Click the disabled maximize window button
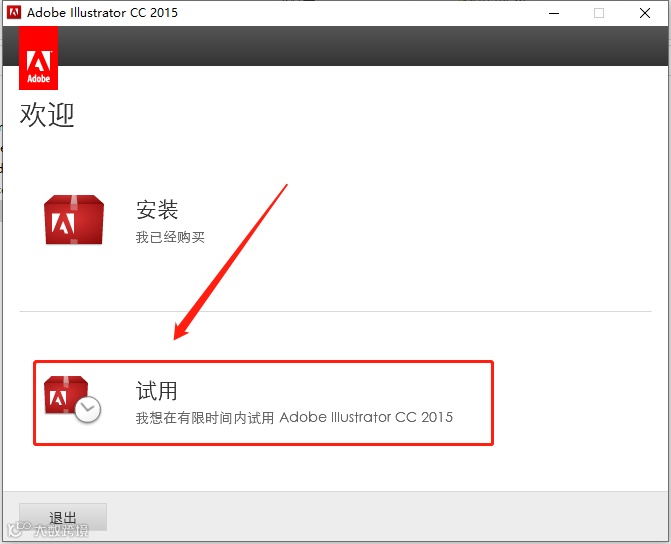This screenshot has width=671, height=544. (599, 13)
